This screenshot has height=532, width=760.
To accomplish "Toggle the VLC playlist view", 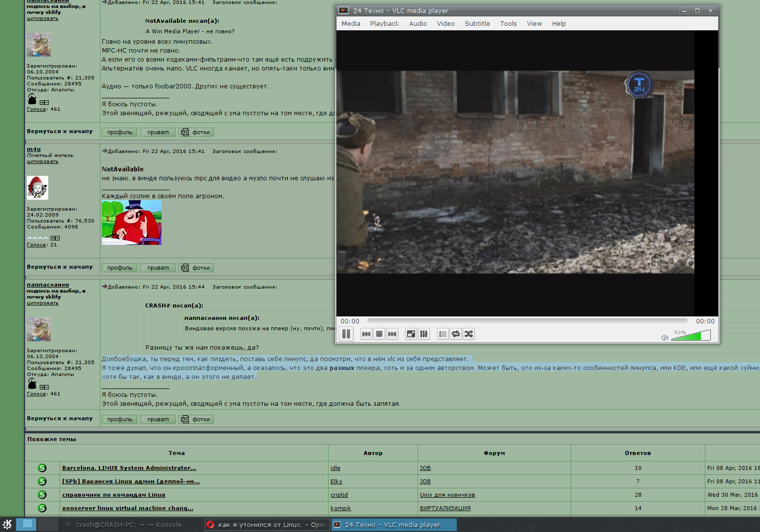I will (442, 334).
